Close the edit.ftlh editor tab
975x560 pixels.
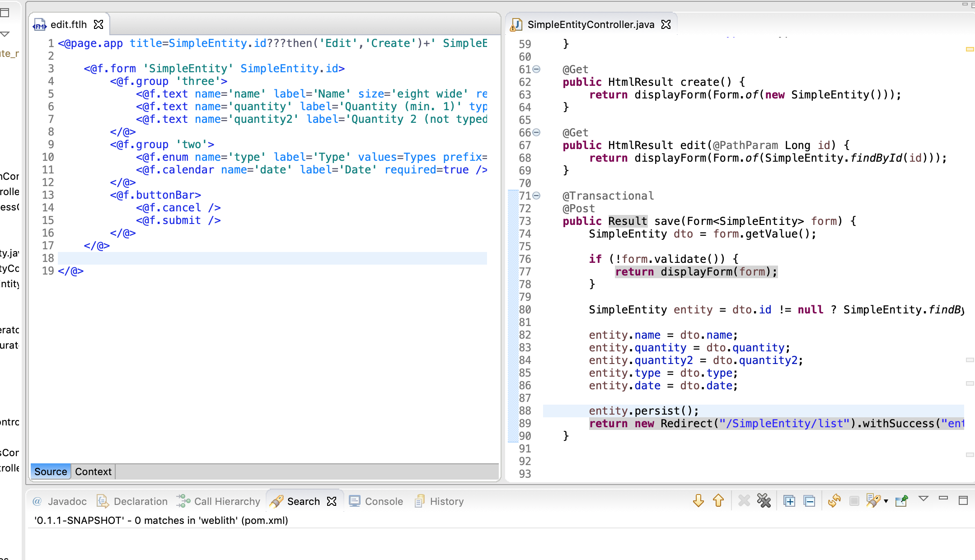98,24
